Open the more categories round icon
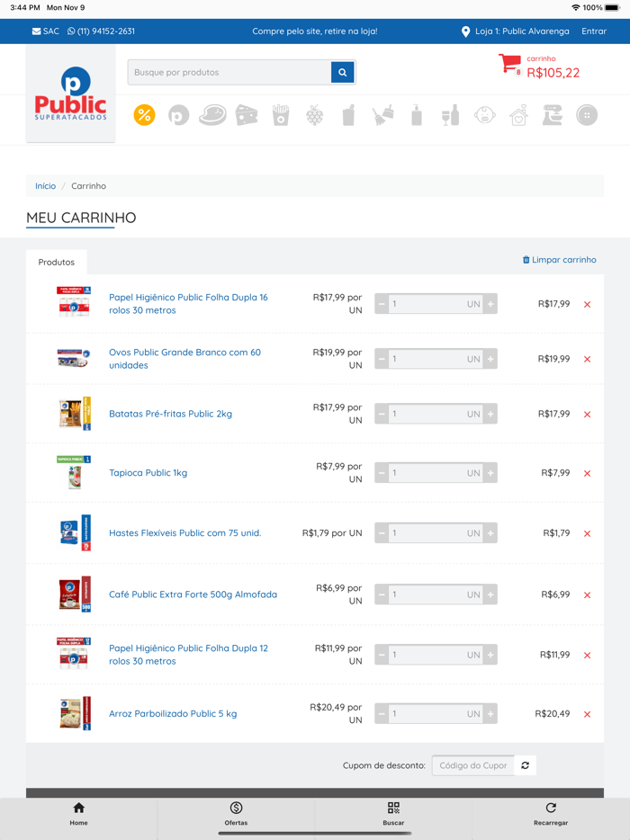 click(587, 115)
